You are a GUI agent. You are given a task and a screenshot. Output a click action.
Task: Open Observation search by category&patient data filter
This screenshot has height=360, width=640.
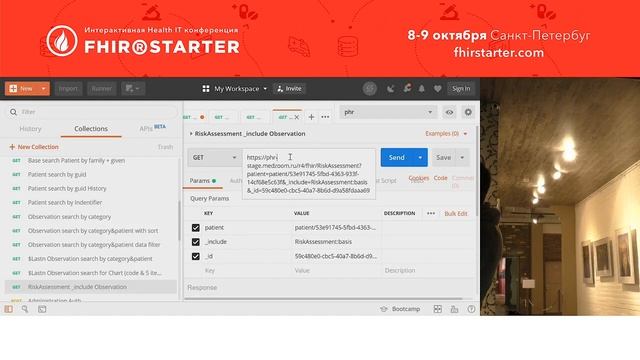tap(92, 245)
